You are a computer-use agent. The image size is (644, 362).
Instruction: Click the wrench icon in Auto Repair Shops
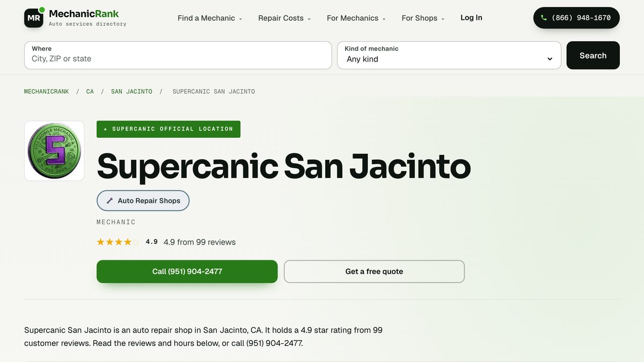109,201
